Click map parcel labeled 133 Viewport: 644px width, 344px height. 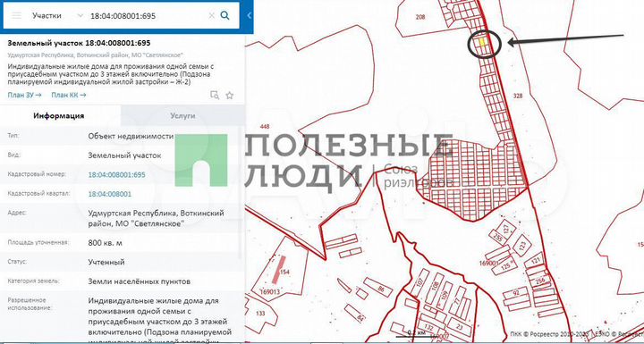coord(260,314)
